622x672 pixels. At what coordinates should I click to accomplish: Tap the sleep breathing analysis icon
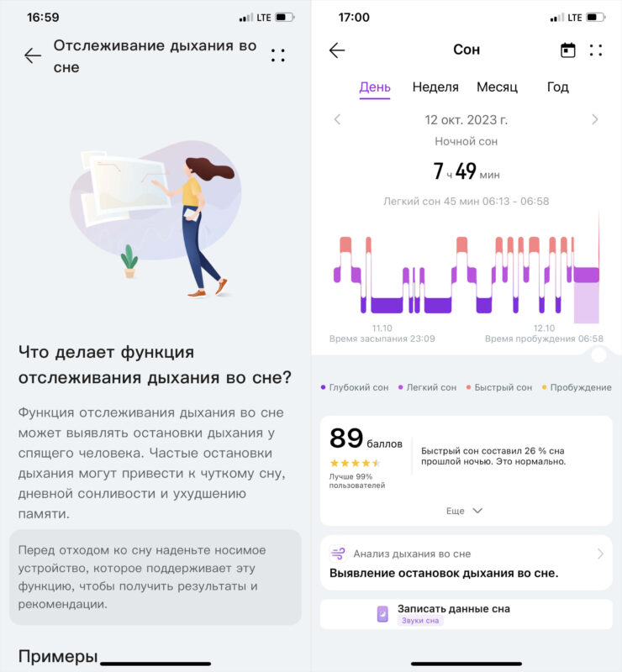[338, 554]
